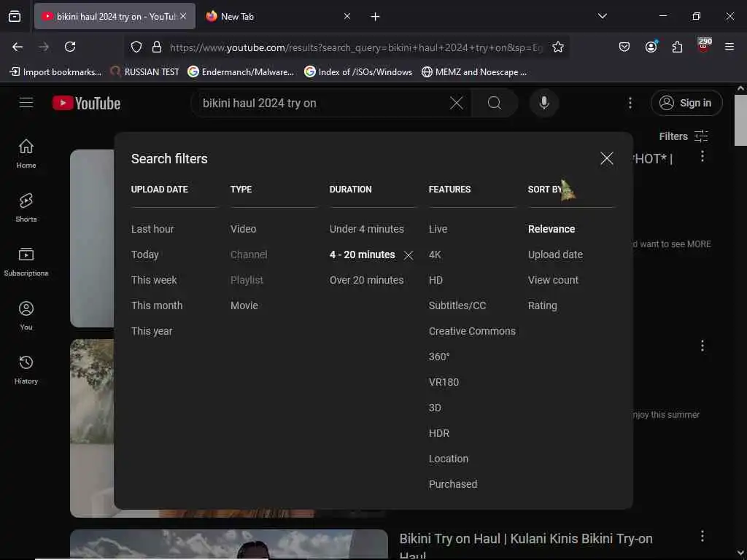Go back with the browser back arrow
This screenshot has height=560, width=747.
[18, 47]
